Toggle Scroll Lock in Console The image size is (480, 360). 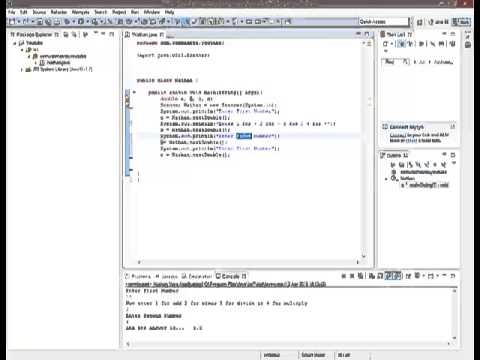[x=380, y=276]
